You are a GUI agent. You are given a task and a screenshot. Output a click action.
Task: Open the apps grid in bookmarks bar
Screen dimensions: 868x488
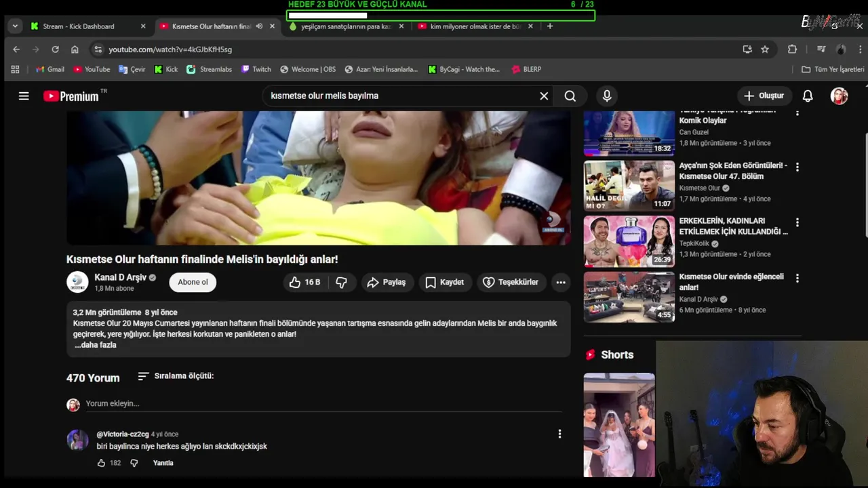[15, 69]
